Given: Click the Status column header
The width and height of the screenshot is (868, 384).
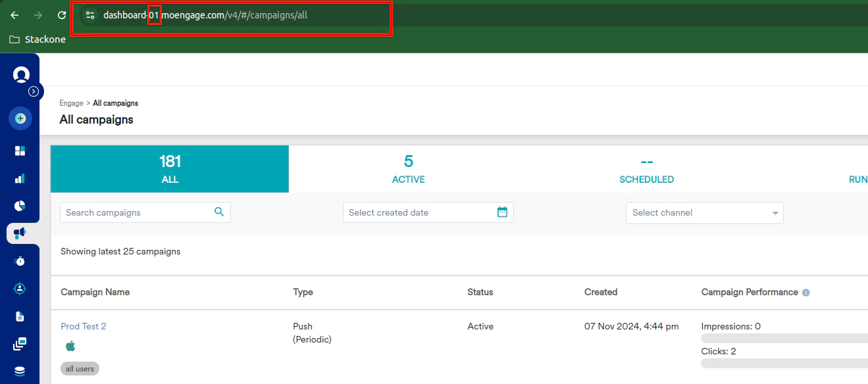Looking at the screenshot, I should click(x=480, y=292).
